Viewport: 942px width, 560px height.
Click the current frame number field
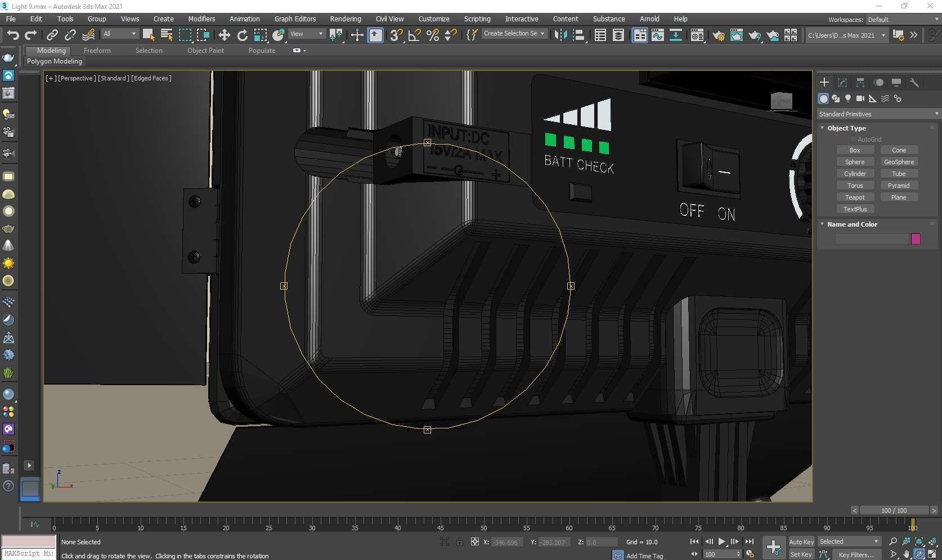pyautogui.click(x=719, y=554)
